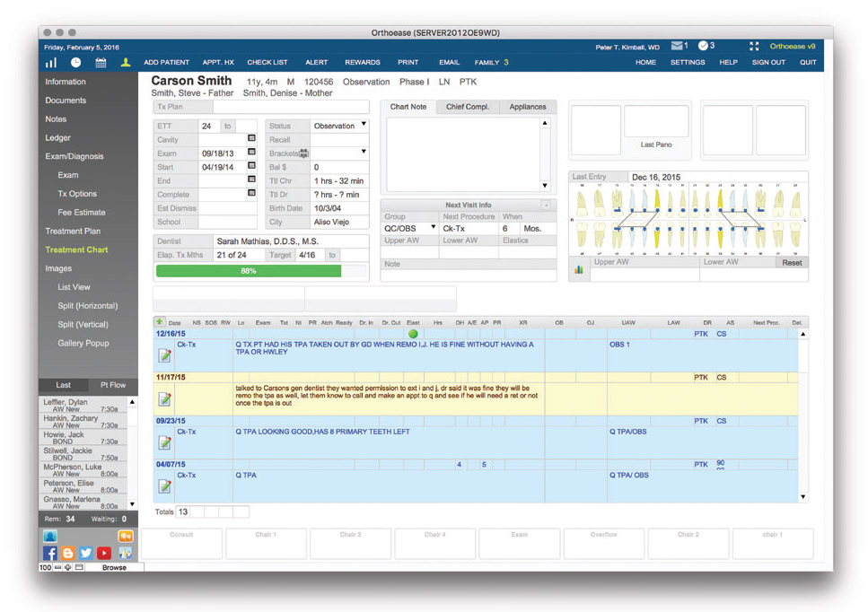The image size is (868, 612).
Task: Click the colored bar chart icon beside Upper AW
Action: (578, 268)
